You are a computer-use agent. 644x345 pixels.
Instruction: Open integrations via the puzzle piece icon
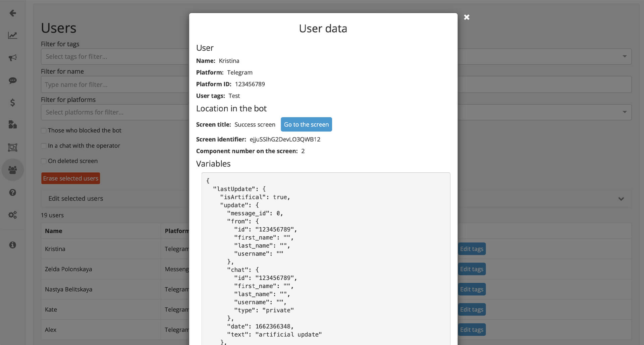coord(12,125)
